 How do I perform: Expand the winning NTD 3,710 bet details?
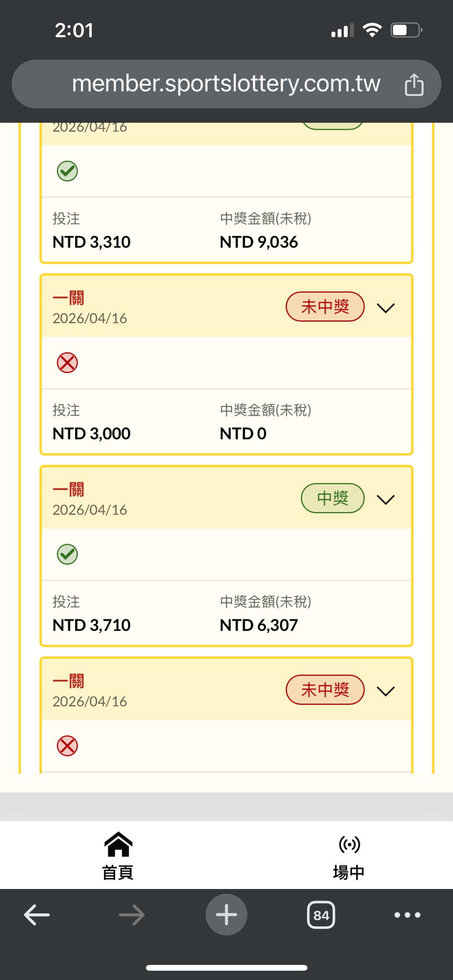tap(385, 499)
